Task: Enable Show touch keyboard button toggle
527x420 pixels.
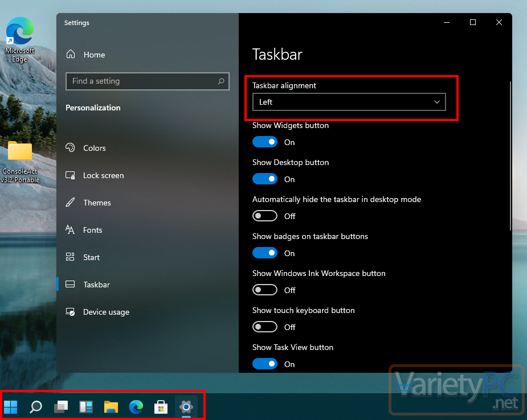Action: pyautogui.click(x=265, y=327)
